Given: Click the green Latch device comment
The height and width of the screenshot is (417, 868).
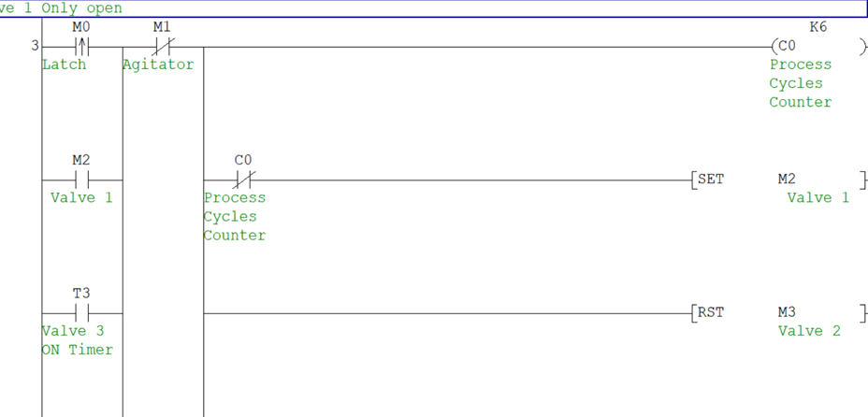Looking at the screenshot, I should click(65, 65).
